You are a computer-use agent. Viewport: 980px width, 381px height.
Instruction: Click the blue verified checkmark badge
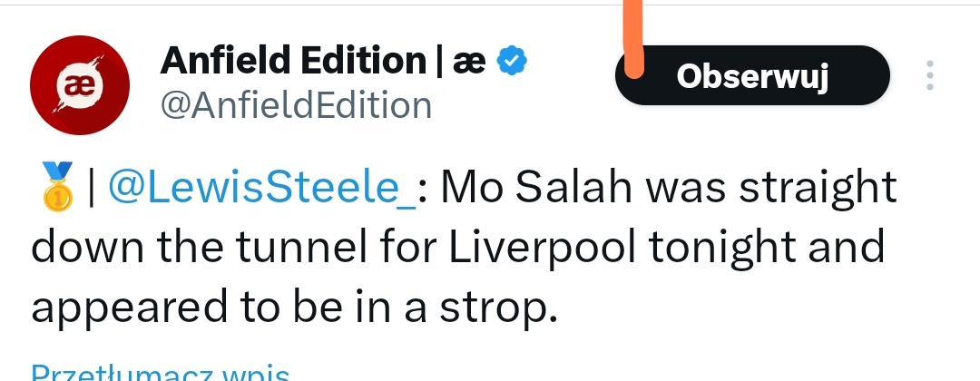[514, 63]
